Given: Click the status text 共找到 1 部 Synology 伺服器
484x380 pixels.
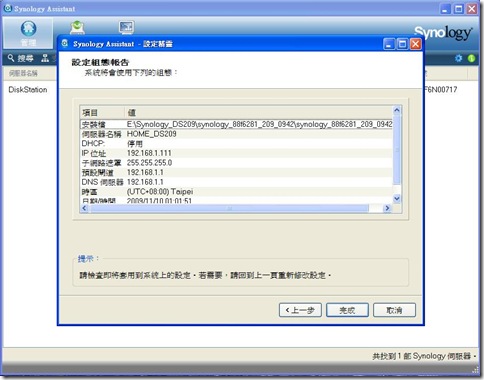Looking at the screenshot, I should [x=424, y=356].
